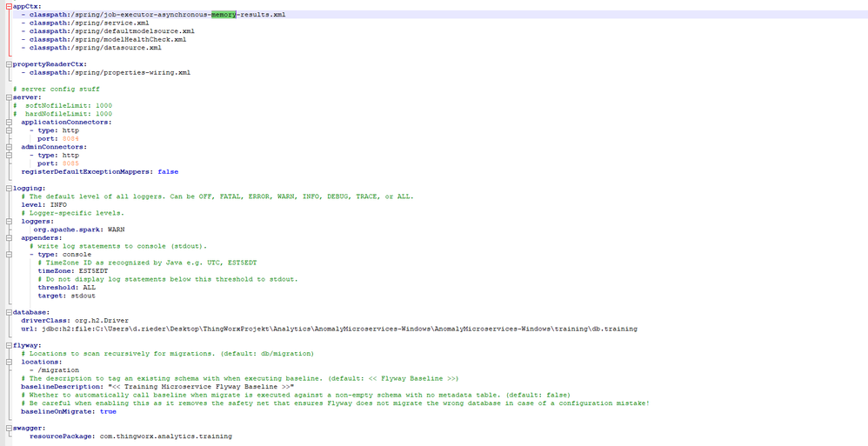Click 'resourcePackage: com.thingworx.analytics.training' line
This screenshot has height=446, width=868.
click(x=130, y=436)
